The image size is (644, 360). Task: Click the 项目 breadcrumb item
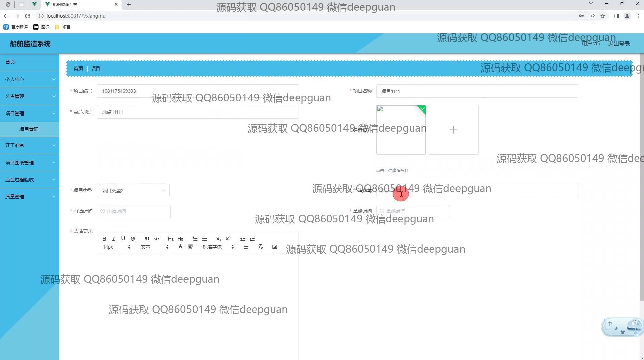pyautogui.click(x=95, y=69)
